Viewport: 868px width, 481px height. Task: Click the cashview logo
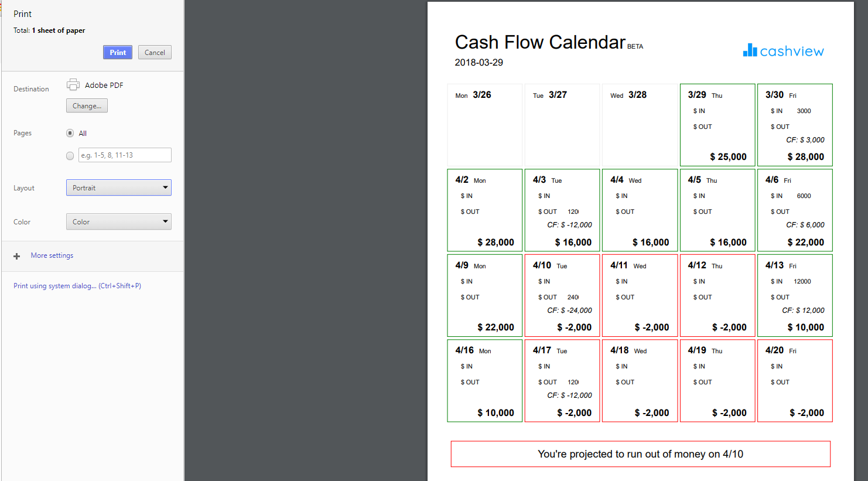click(x=783, y=50)
